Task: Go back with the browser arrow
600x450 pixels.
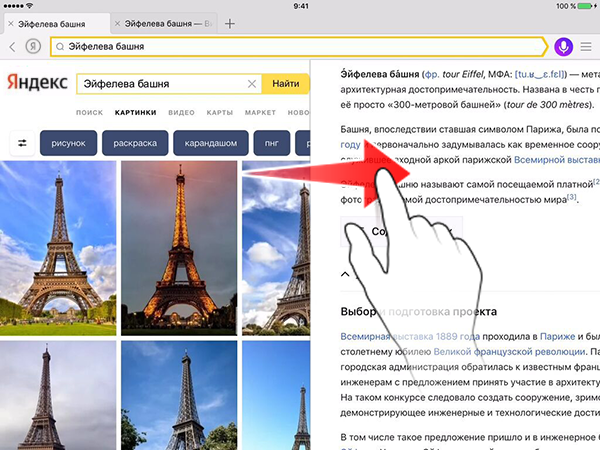Action: pos(12,47)
